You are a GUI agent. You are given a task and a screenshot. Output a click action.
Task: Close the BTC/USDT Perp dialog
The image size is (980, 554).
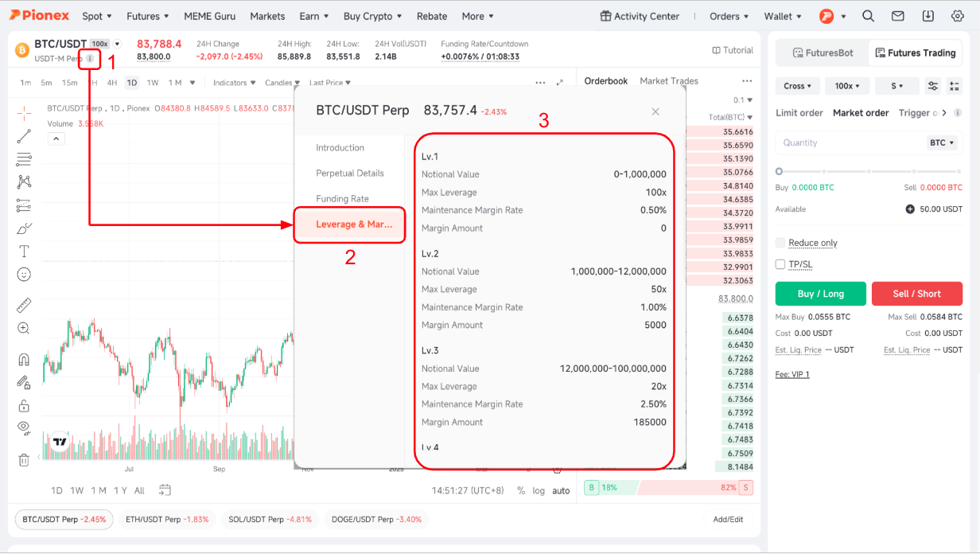(655, 112)
